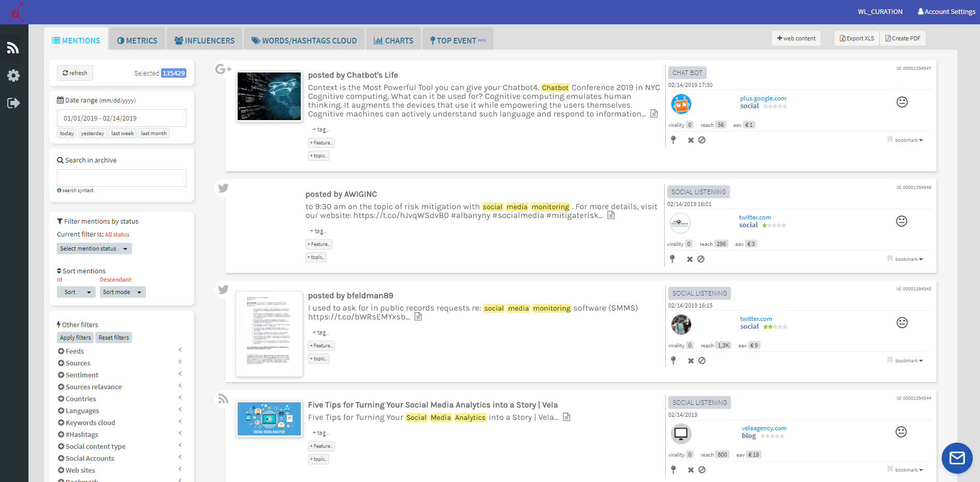Switch to the Influencers tab
The width and height of the screenshot is (980, 482).
204,40
